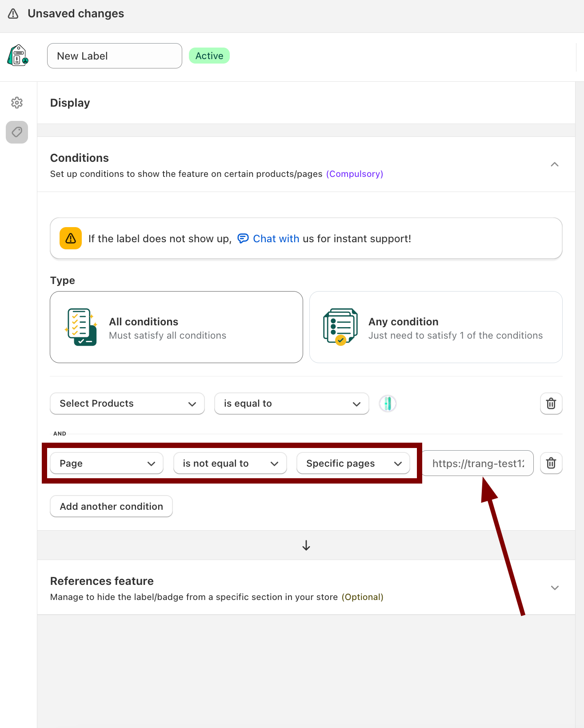
Task: Click the selected product thumbnail
Action: pyautogui.click(x=388, y=404)
